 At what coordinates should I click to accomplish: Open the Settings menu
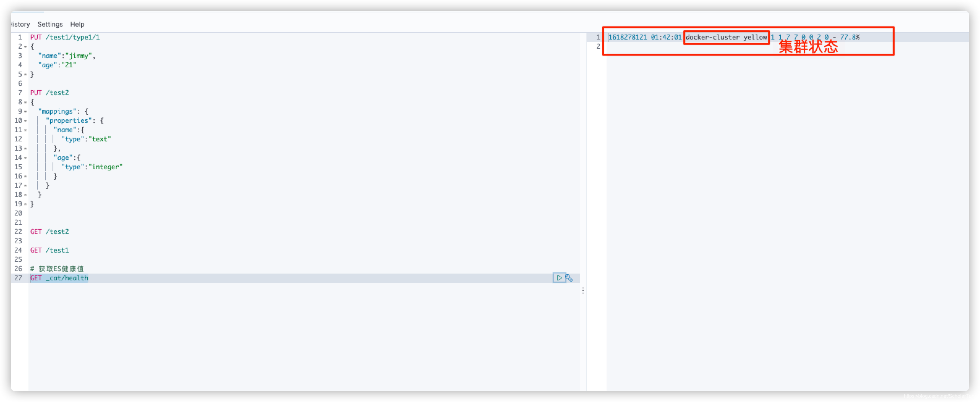coord(49,24)
